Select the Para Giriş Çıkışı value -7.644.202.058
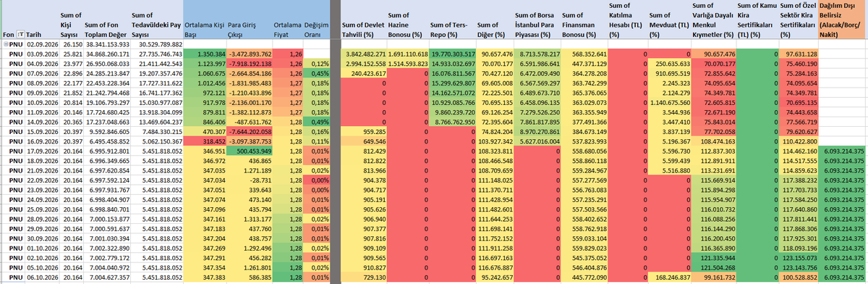This screenshot has width=868, height=284. tap(249, 133)
